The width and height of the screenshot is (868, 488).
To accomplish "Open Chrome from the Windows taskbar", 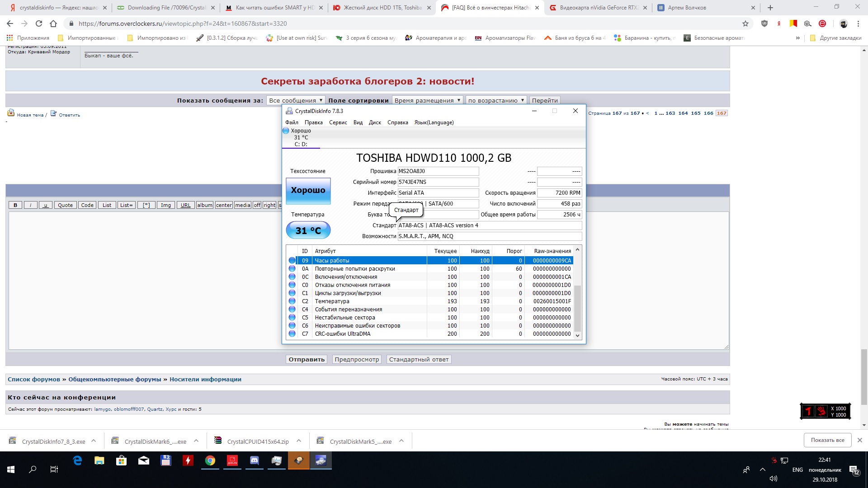I will 210,460.
